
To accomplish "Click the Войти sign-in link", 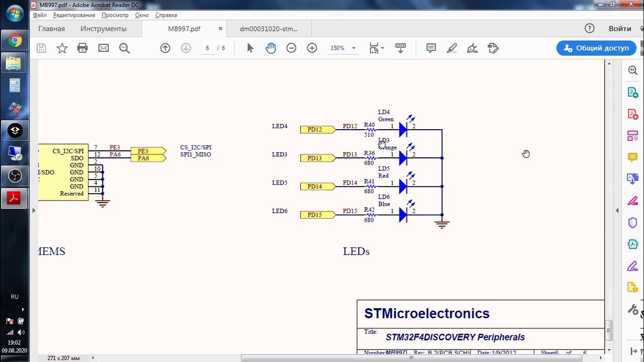I will click(620, 29).
